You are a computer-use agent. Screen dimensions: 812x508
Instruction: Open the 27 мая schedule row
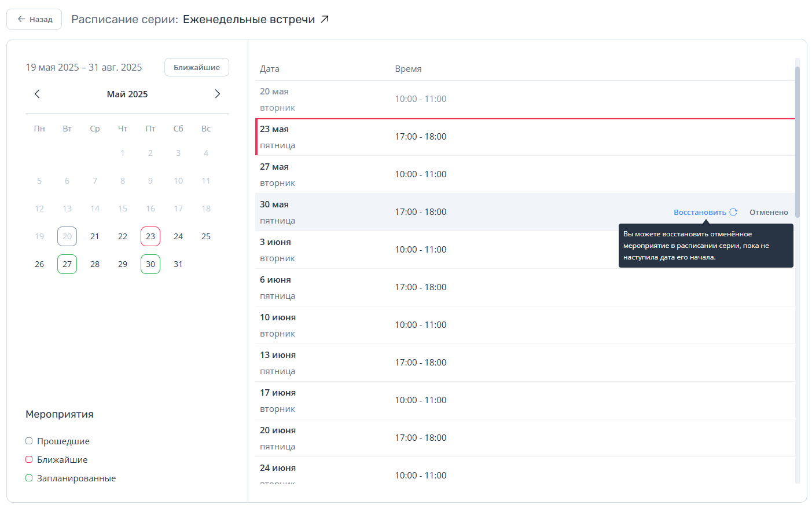tap(525, 174)
